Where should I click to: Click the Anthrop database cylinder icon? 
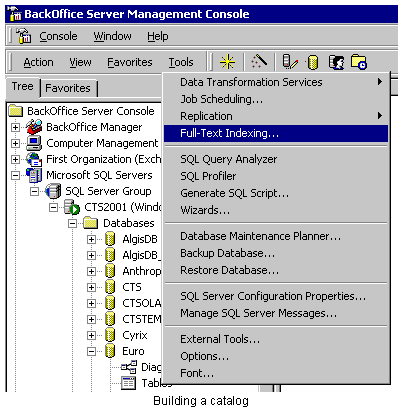(x=110, y=271)
